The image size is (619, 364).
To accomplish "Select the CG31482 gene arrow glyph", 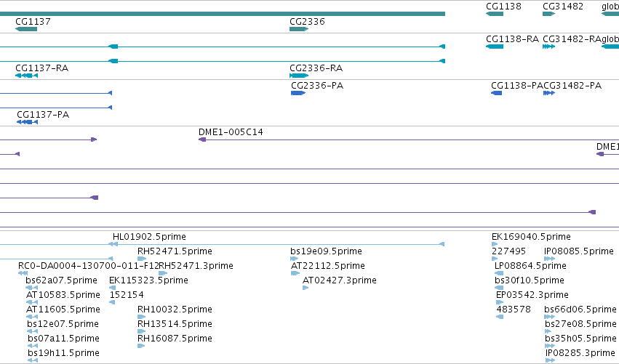I will [x=548, y=14].
